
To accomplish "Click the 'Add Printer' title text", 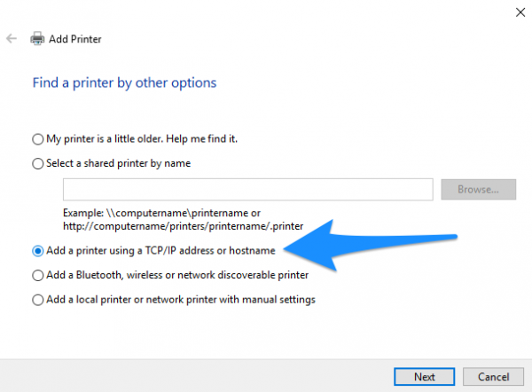I will point(75,39).
